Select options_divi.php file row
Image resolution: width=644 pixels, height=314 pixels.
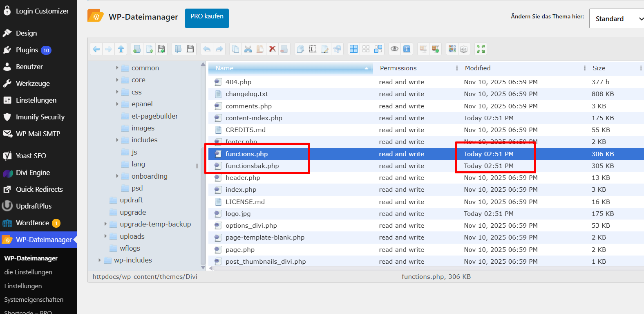(426, 226)
